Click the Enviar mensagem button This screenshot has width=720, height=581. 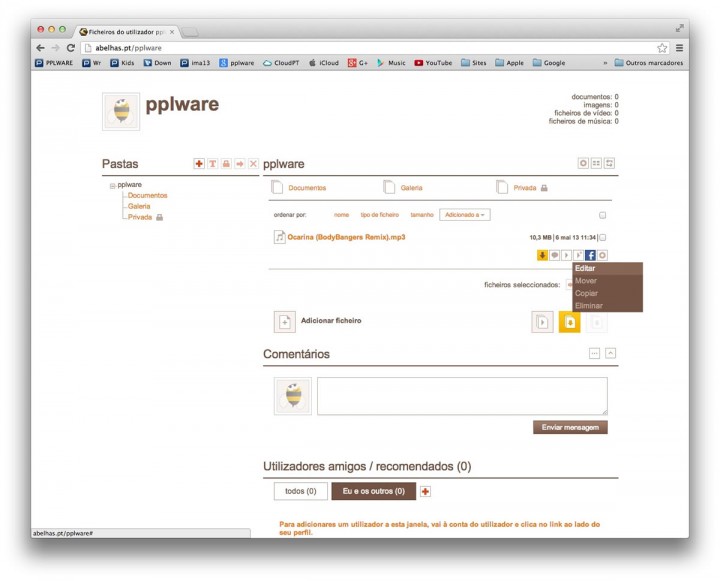pyautogui.click(x=570, y=427)
